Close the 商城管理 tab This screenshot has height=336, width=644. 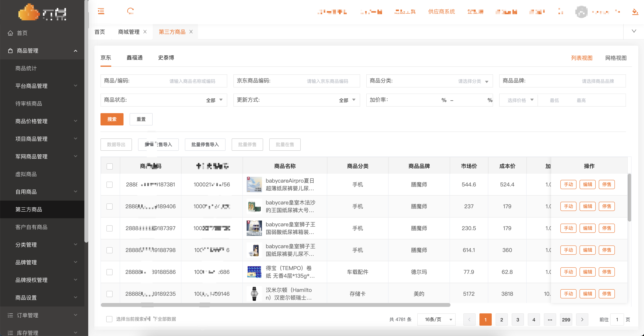145,32
